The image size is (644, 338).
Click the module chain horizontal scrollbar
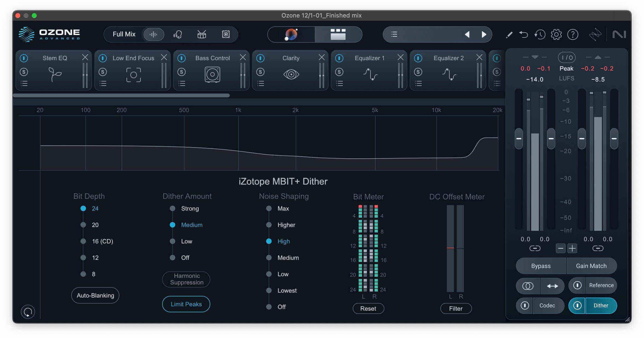click(121, 95)
